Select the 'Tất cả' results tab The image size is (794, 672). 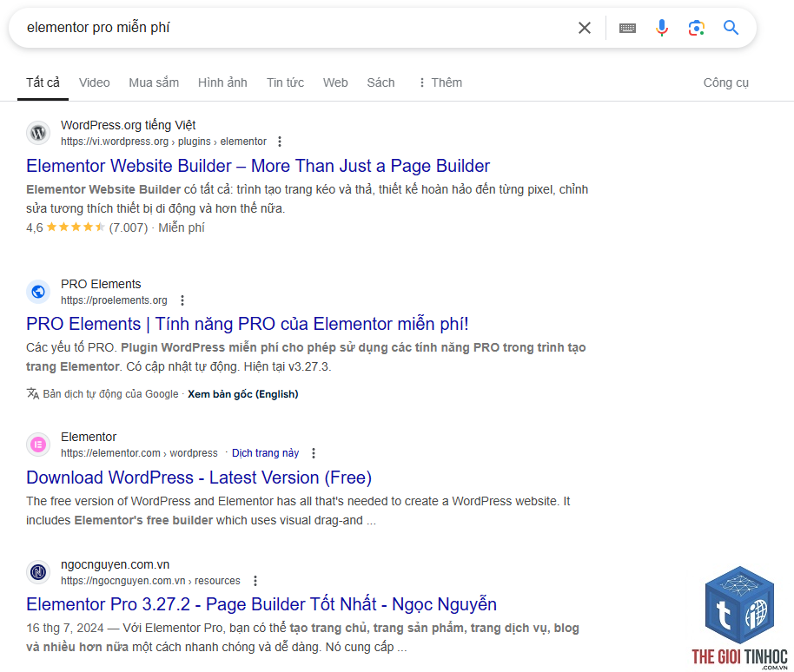[43, 82]
